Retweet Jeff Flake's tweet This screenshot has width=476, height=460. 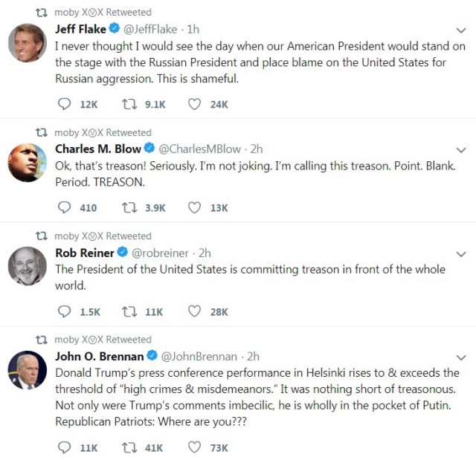click(x=130, y=105)
